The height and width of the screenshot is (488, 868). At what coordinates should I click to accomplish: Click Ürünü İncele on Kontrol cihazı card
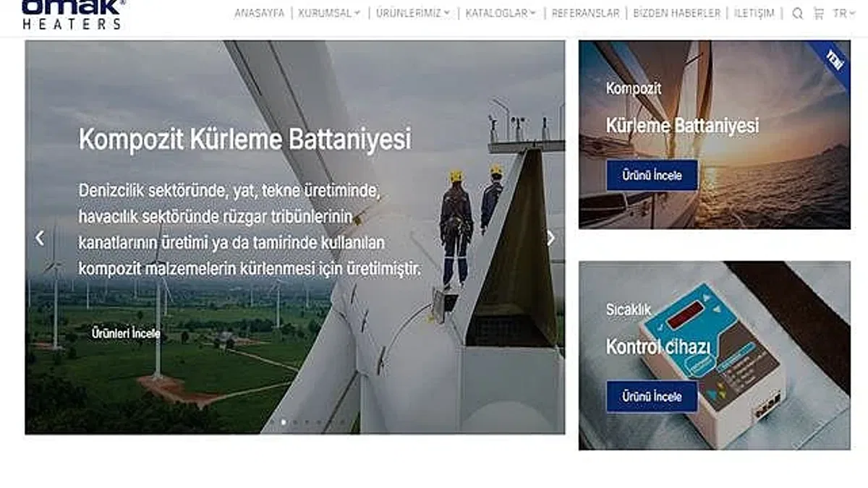coord(652,397)
